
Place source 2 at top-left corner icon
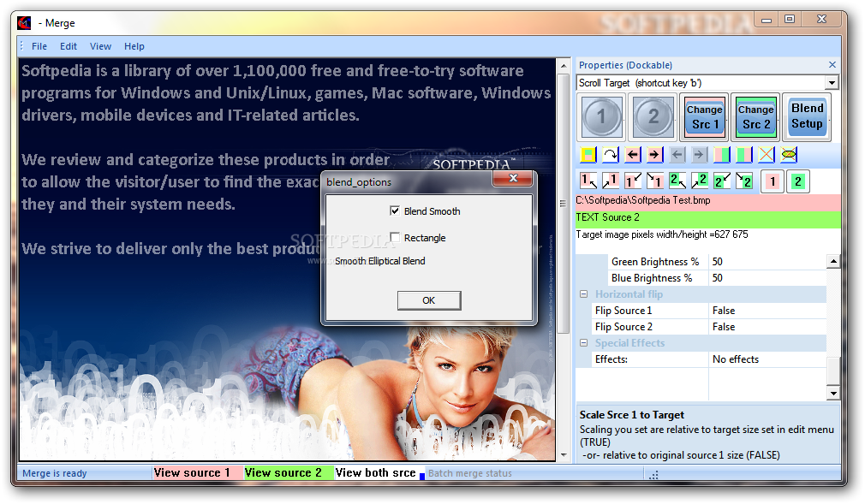[677, 181]
